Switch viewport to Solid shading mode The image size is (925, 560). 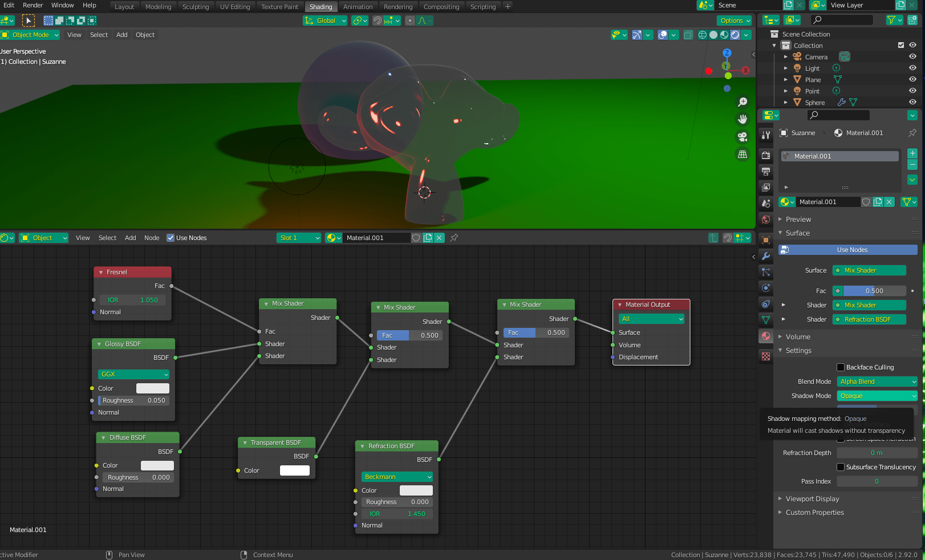tap(713, 35)
